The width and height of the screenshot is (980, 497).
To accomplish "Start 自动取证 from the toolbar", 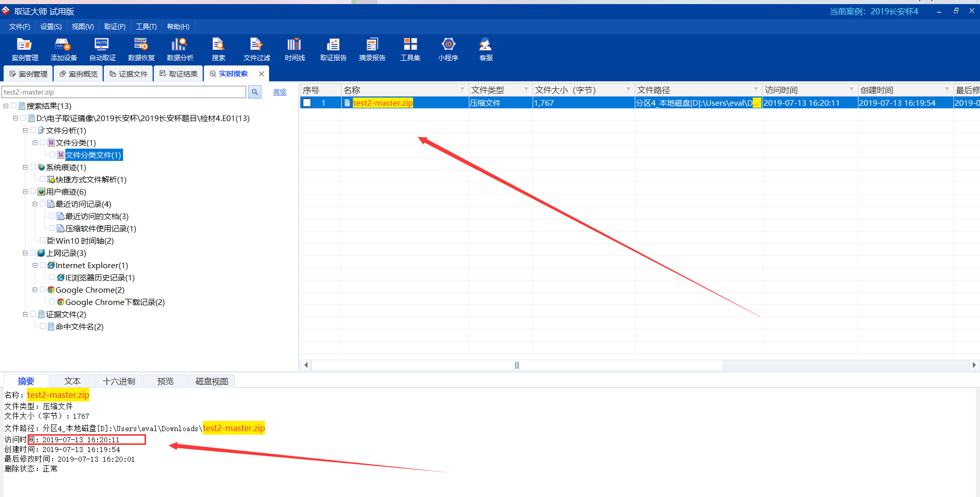I will 102,50.
